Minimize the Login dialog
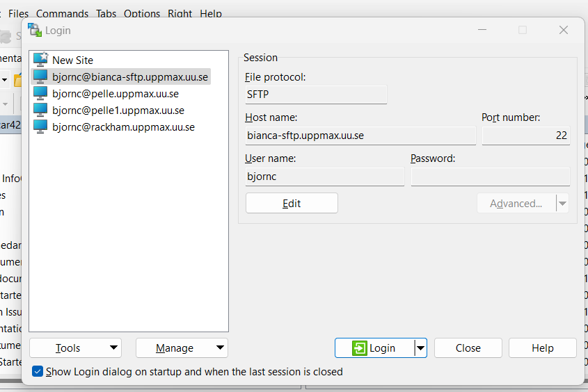The width and height of the screenshot is (588, 392). [x=482, y=30]
